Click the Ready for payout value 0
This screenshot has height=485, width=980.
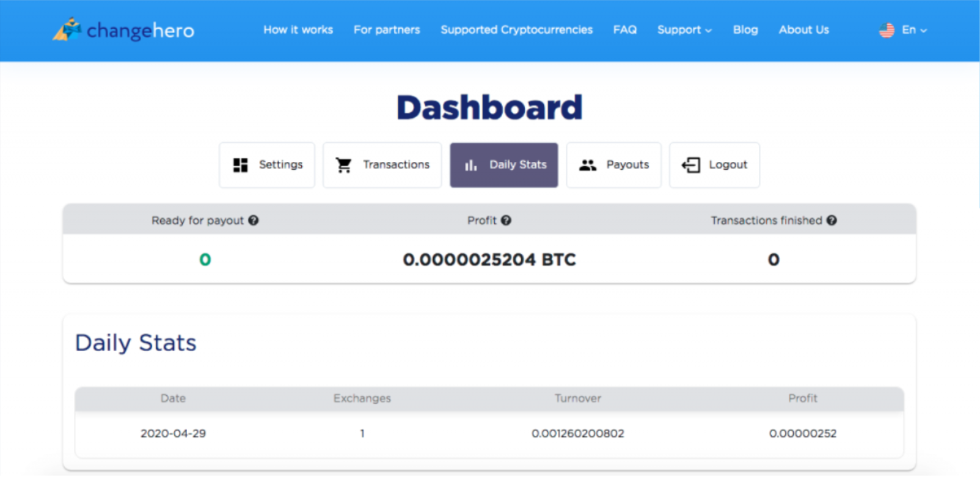coord(205,260)
